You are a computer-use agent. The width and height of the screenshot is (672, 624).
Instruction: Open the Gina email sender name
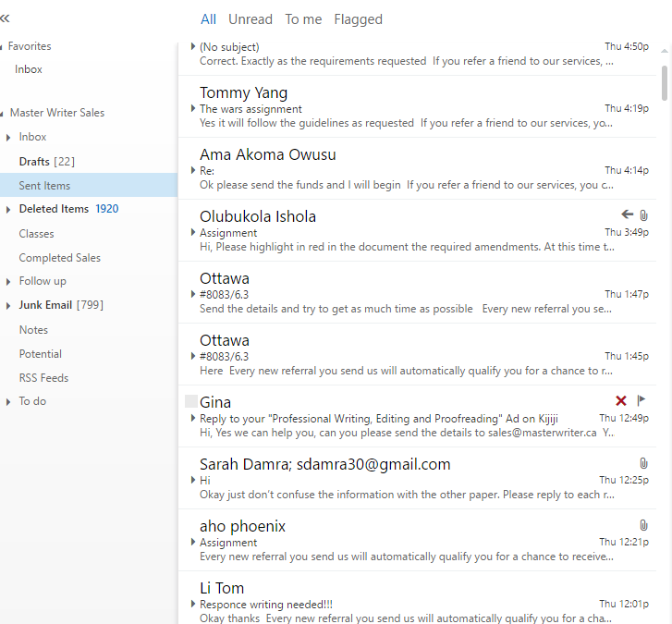tap(215, 402)
